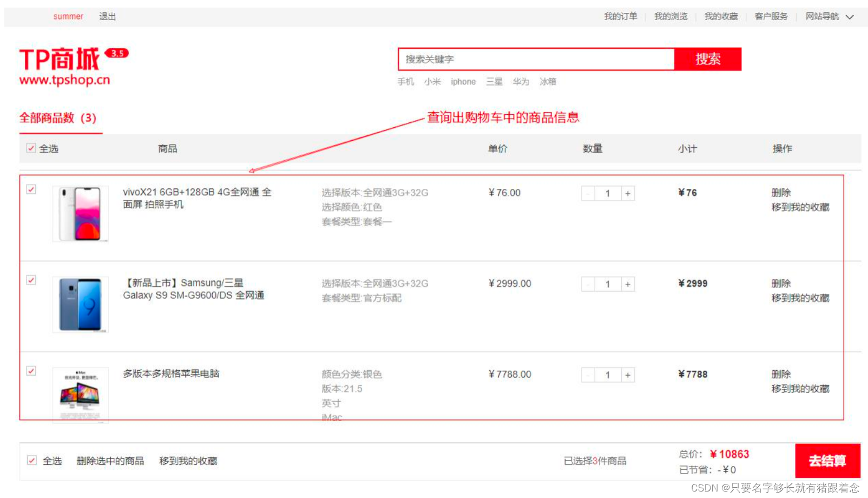Open 多版本多规格苹果电脑 product title
The image size is (868, 498).
point(171,373)
